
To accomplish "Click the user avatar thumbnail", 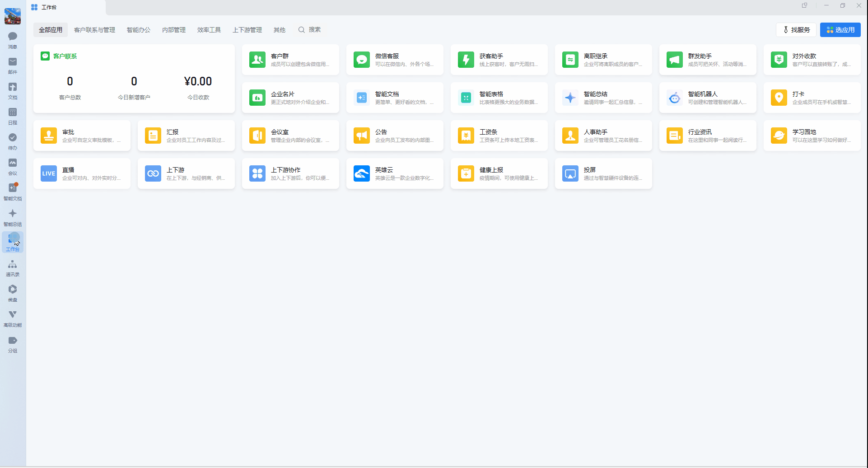I will click(13, 16).
